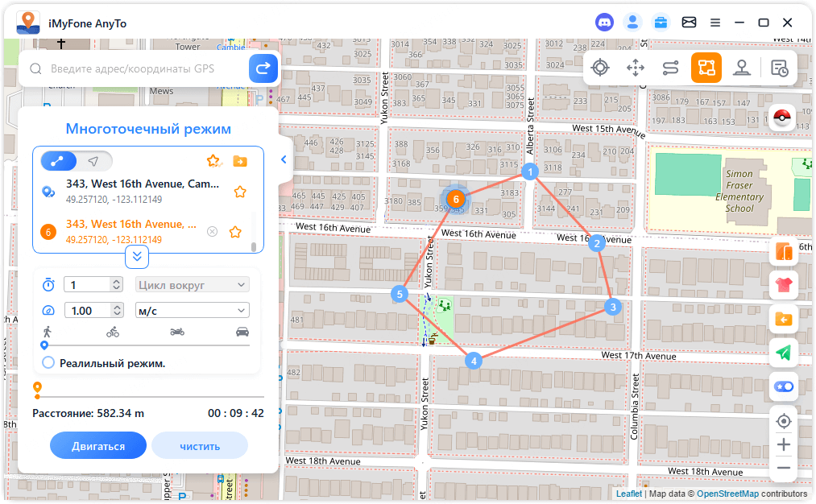The height and width of the screenshot is (504, 816).
Task: Click the speed value 1.00 field
Action: [x=88, y=311]
